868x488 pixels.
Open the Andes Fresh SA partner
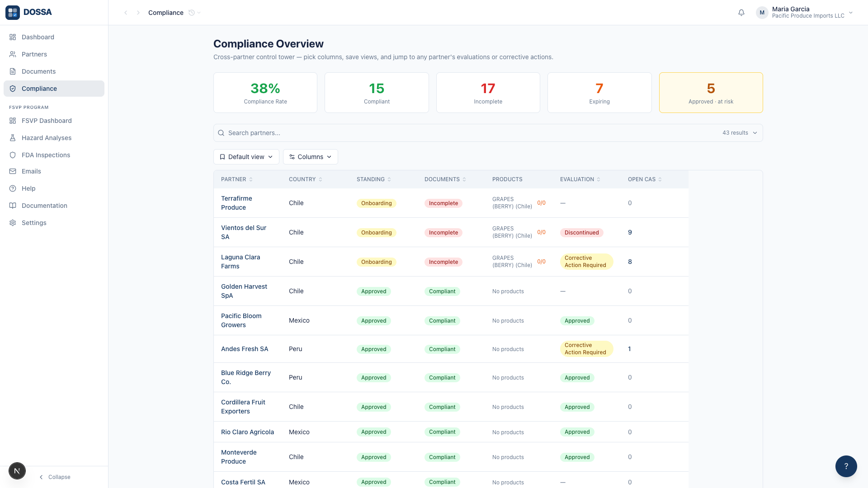click(x=245, y=349)
